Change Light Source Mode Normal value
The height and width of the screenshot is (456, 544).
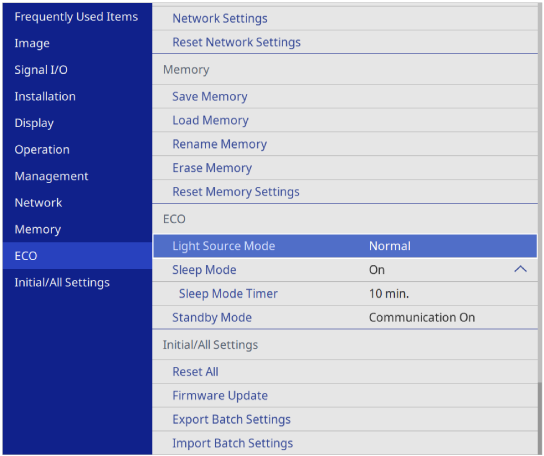345,246
